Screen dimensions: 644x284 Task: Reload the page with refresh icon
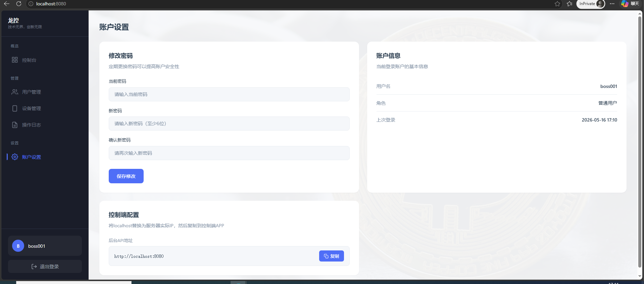coord(19,4)
